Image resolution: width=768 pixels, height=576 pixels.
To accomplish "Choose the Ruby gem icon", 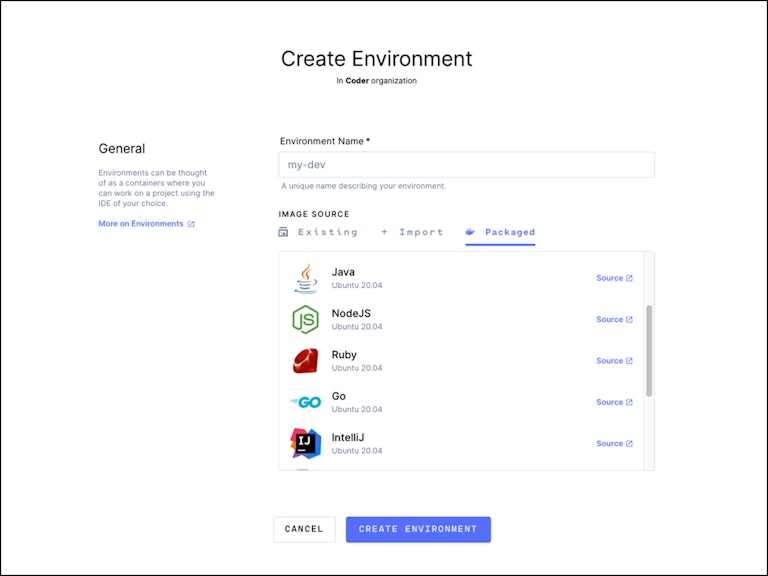I will point(306,361).
